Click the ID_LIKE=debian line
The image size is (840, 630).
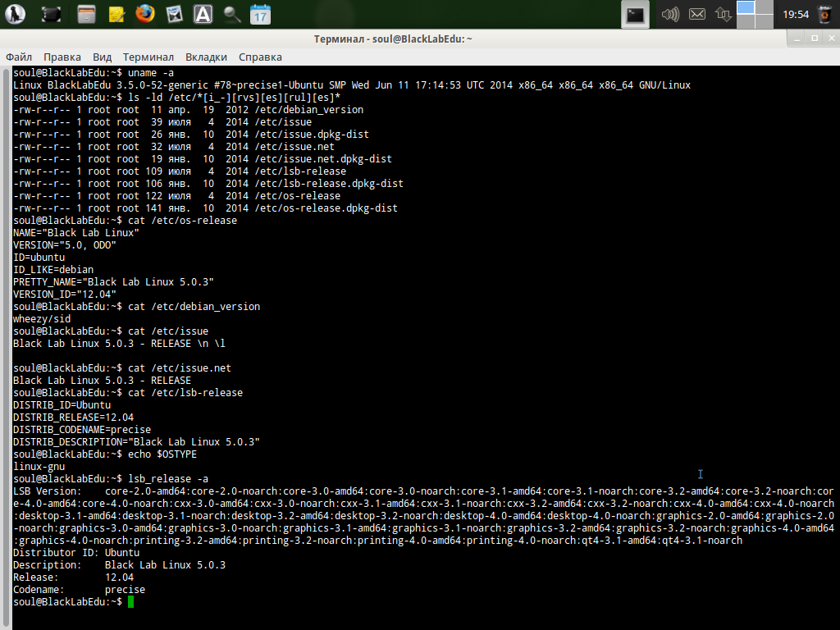point(53,270)
